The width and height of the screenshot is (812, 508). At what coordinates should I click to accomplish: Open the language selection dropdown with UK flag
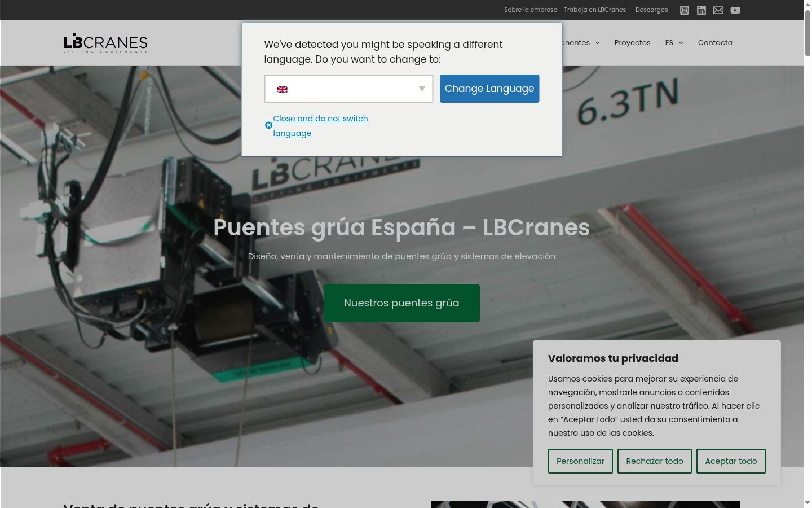click(x=348, y=89)
